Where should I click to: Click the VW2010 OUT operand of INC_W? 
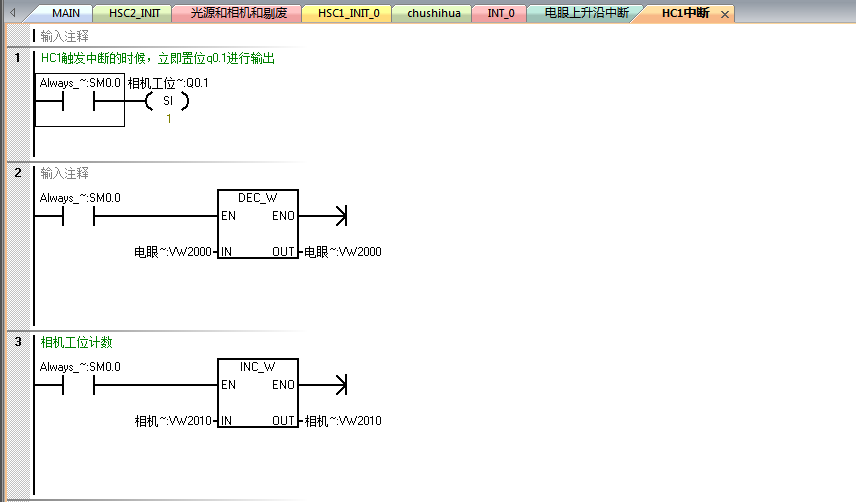pyautogui.click(x=343, y=421)
